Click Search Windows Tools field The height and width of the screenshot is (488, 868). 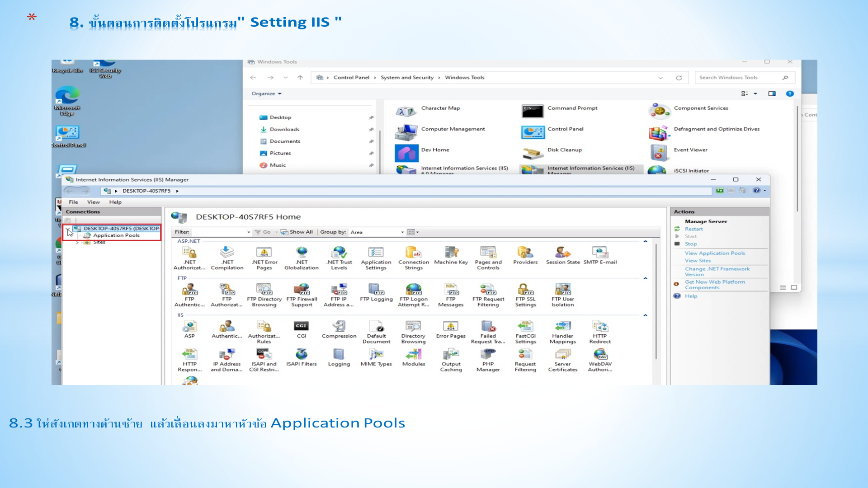point(745,78)
